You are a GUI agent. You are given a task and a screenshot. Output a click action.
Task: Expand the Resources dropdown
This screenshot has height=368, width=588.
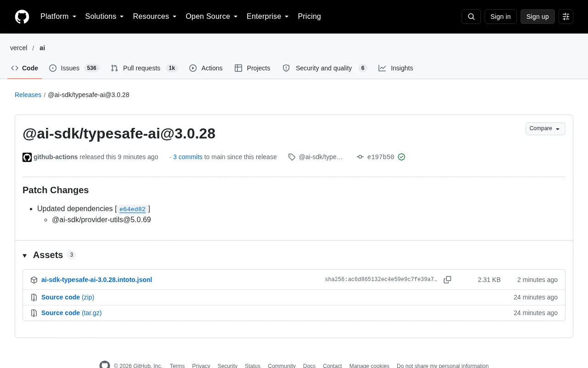[155, 17]
